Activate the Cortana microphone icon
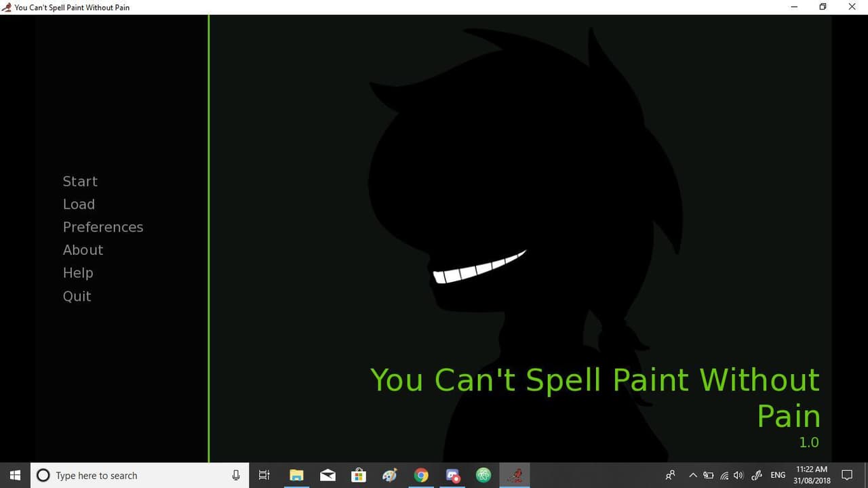Screen dimensions: 868x488 [236, 475]
